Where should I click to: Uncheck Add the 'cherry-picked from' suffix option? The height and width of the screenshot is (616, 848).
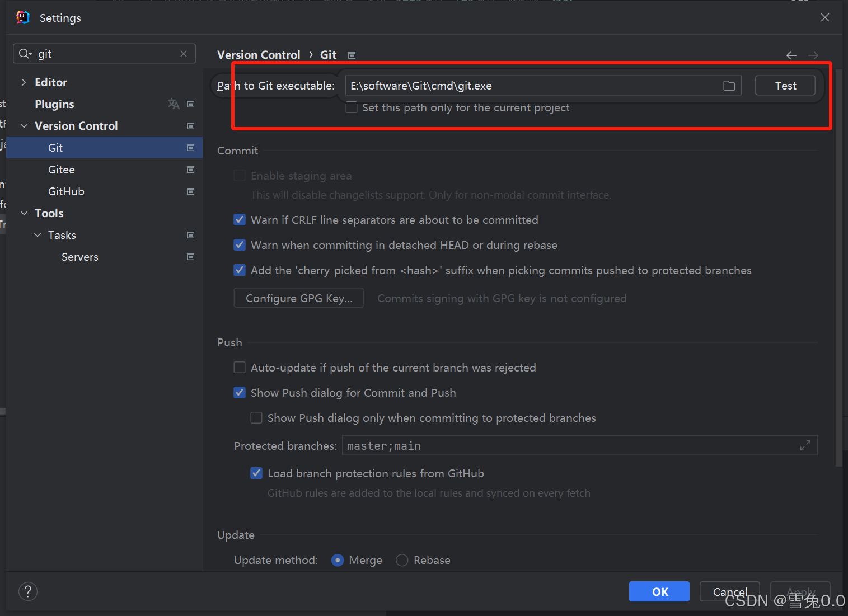point(240,270)
